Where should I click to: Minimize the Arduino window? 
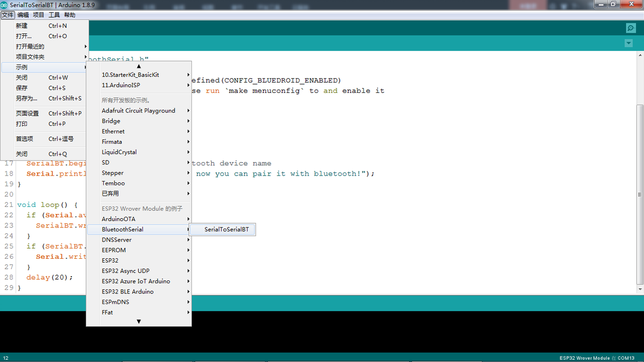click(601, 4)
